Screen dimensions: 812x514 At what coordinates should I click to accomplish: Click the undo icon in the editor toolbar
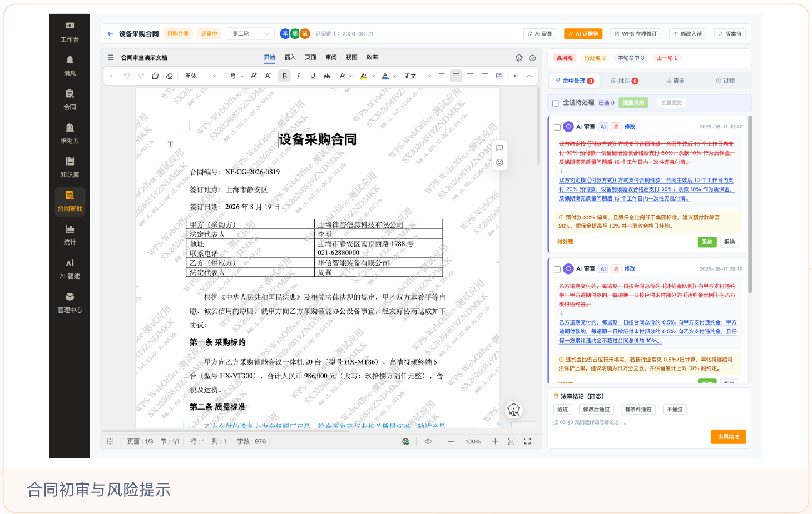tap(126, 76)
